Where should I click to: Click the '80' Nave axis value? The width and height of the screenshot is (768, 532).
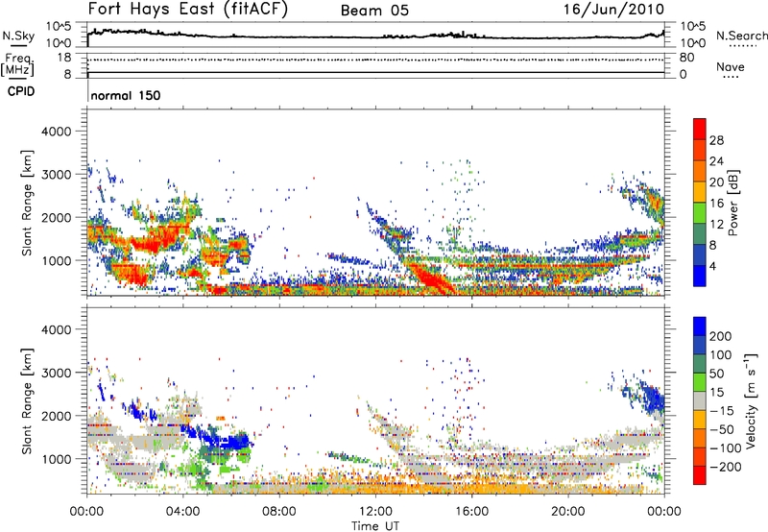(686, 58)
